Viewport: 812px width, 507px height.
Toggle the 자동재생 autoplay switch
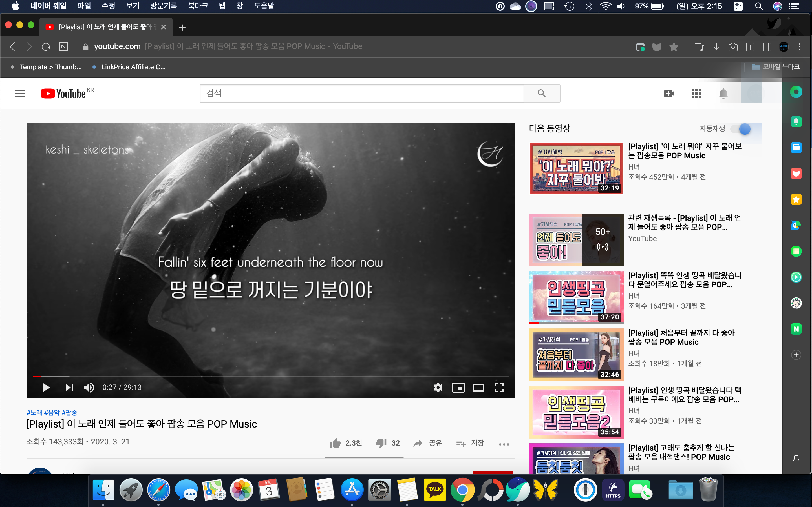742,129
